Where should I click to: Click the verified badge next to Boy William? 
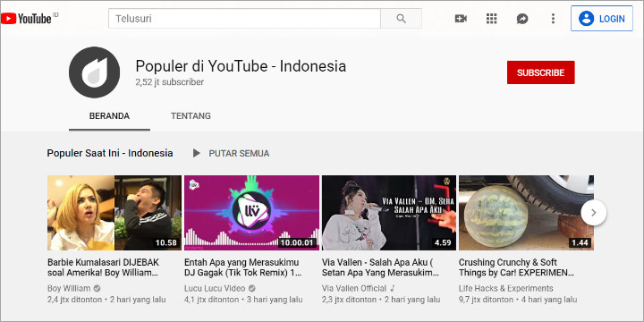pyautogui.click(x=97, y=288)
